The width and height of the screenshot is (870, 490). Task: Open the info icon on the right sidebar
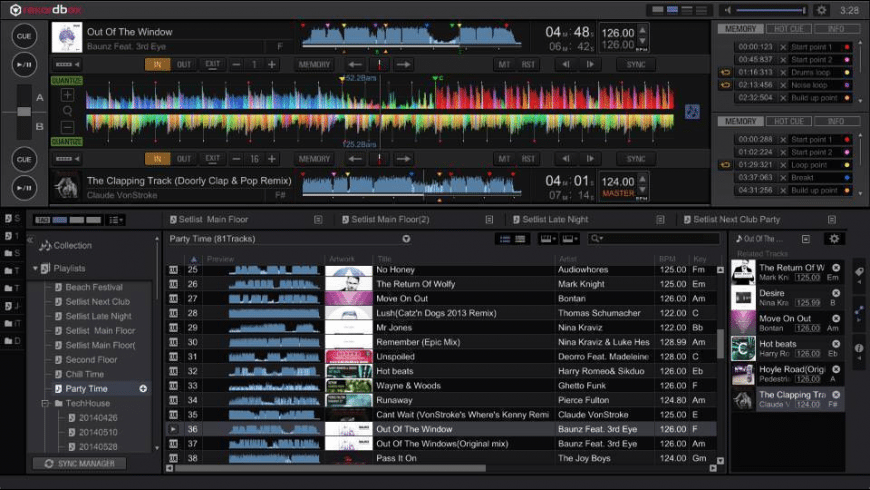[x=859, y=349]
